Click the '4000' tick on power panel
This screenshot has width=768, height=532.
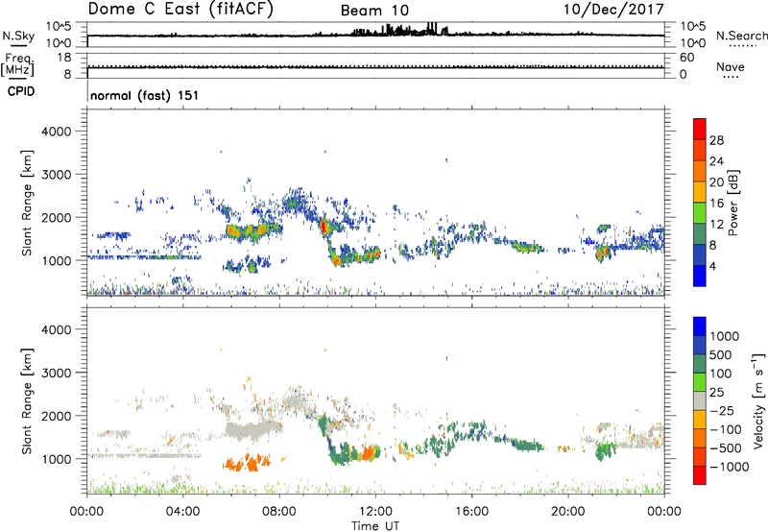pos(57,132)
